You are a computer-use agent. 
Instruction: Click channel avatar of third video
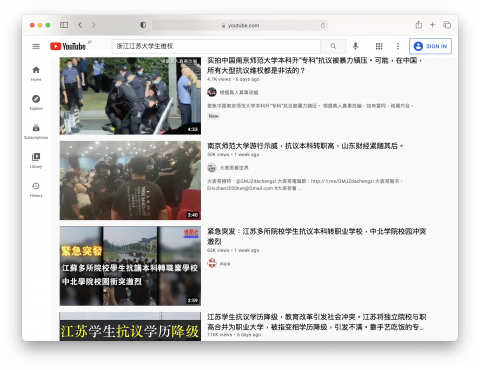(212, 263)
